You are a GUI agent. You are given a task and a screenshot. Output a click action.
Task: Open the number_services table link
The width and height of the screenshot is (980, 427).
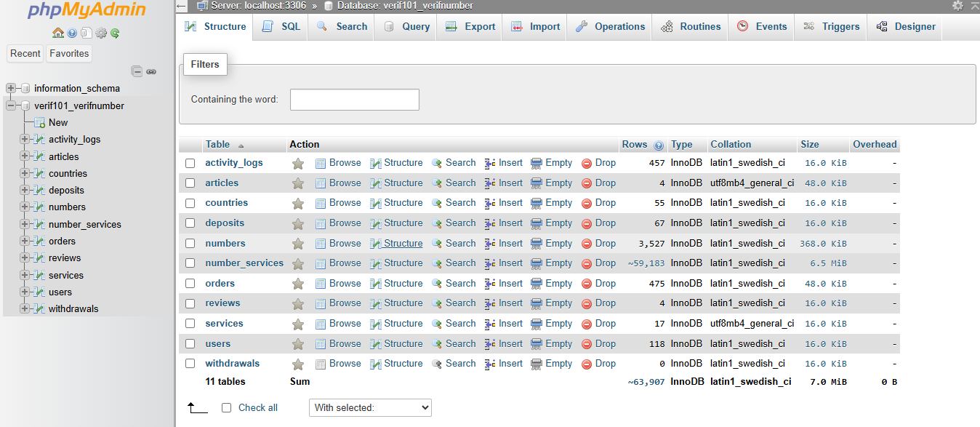click(x=244, y=263)
